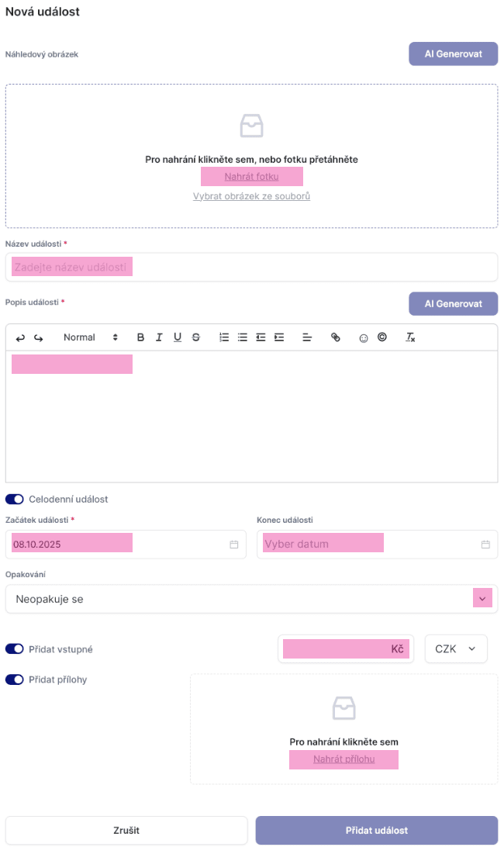Turn off the Přidat přílohy switch
The height and width of the screenshot is (854, 504).
click(14, 679)
